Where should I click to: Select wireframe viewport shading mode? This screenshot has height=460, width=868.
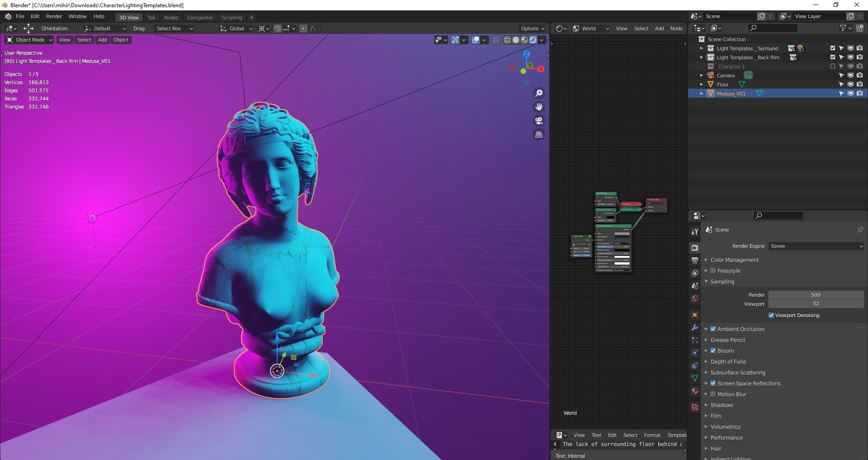(x=507, y=40)
